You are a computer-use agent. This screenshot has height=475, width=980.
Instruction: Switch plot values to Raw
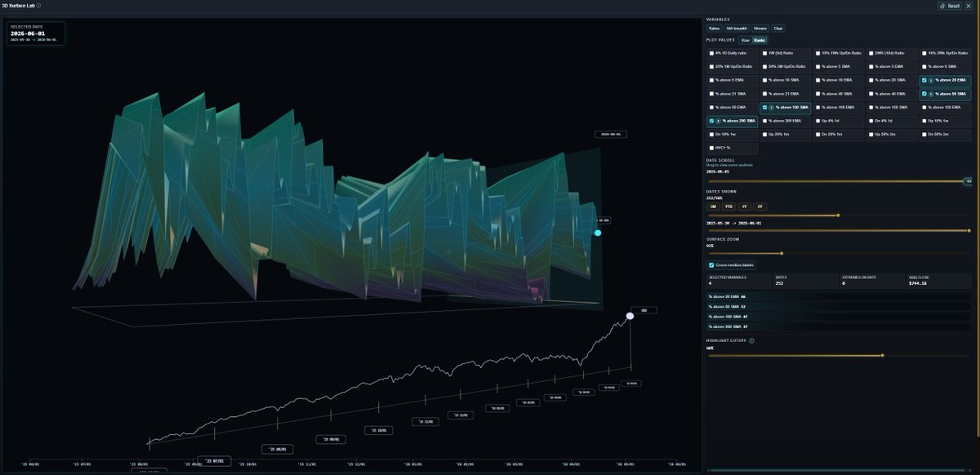tap(745, 39)
